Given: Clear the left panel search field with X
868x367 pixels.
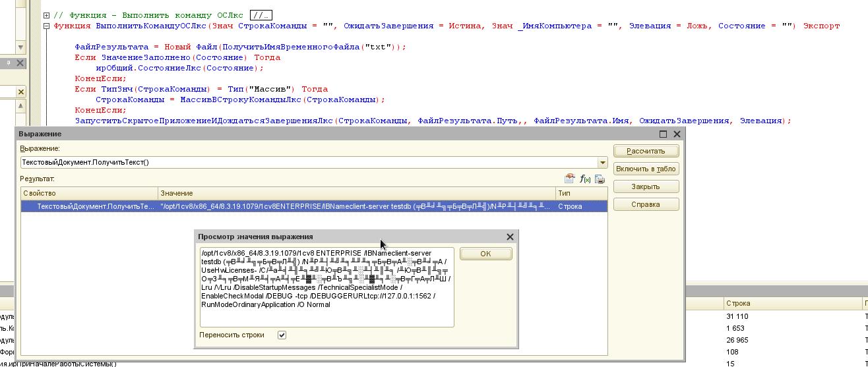Looking at the screenshot, I should (20, 92).
